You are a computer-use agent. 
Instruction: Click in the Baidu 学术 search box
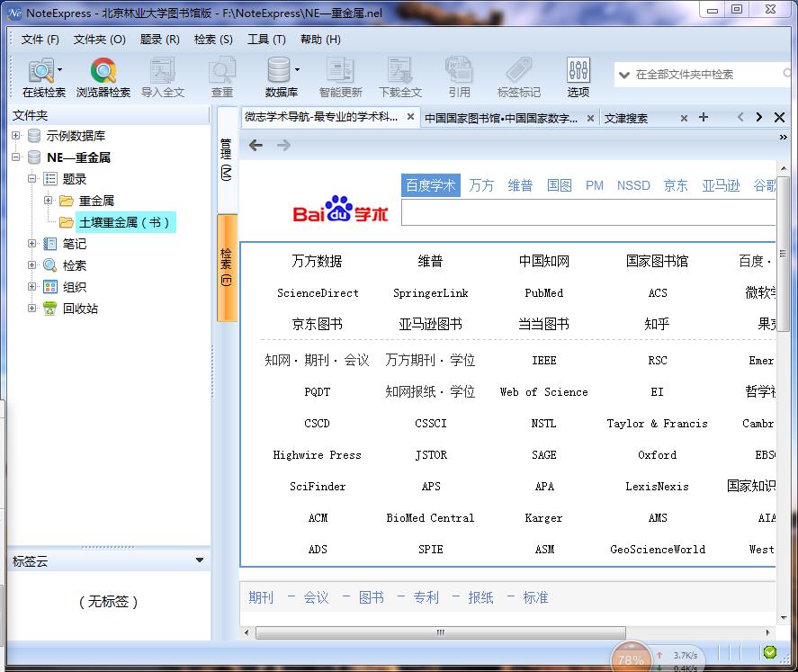[587, 212]
